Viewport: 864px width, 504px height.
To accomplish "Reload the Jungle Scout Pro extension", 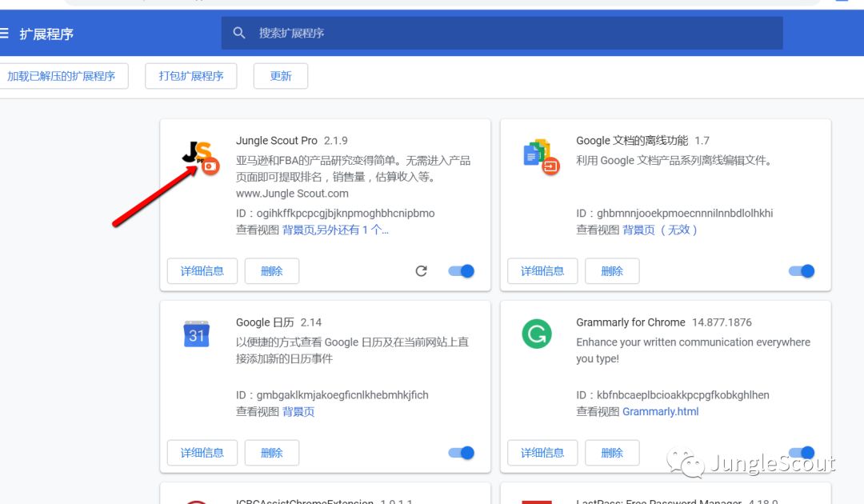I will click(422, 271).
